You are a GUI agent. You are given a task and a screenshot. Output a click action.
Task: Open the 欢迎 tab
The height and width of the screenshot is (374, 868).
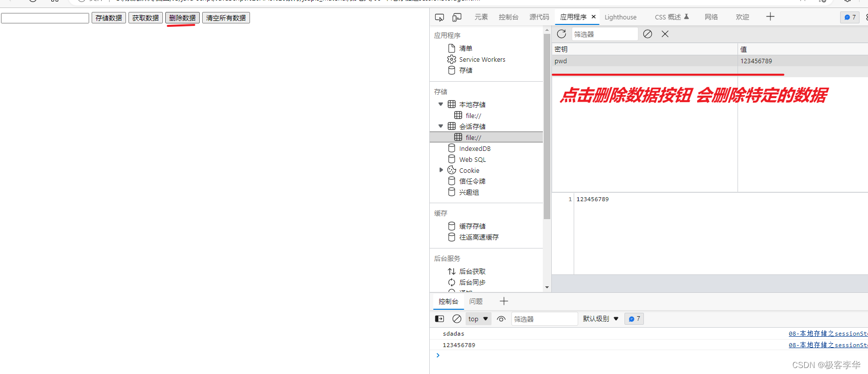tap(743, 17)
